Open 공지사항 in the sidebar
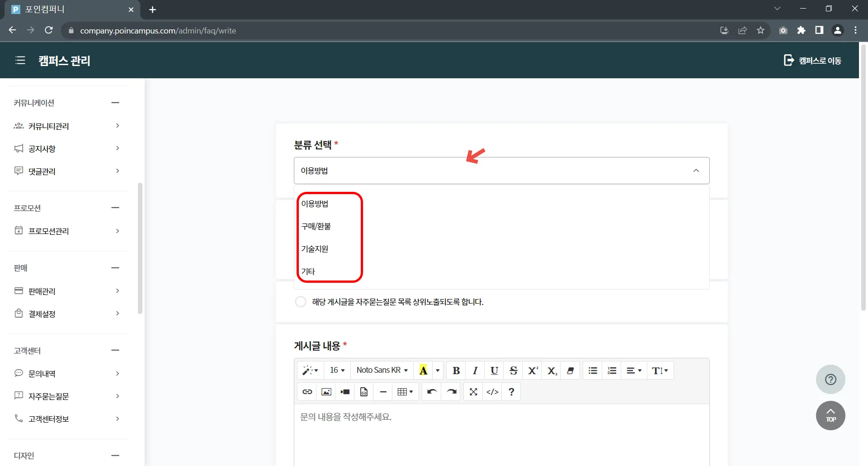Image resolution: width=868 pixels, height=466 pixels. (68, 148)
